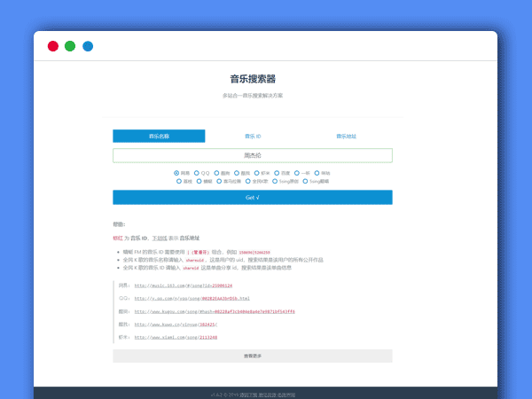Viewport: 532px width, 399px height.
Task: Follow the www.kuwo.cn example link
Action: [x=176, y=325]
